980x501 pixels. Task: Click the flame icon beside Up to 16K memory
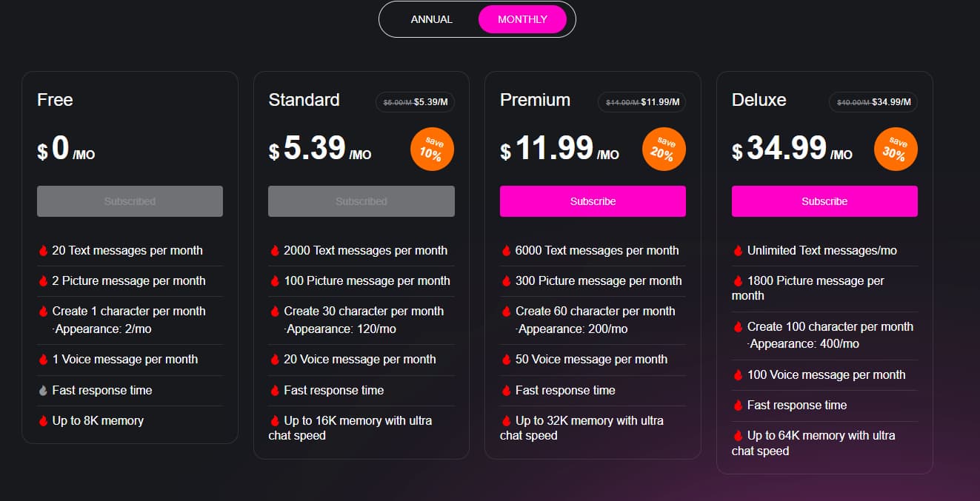[x=275, y=420]
